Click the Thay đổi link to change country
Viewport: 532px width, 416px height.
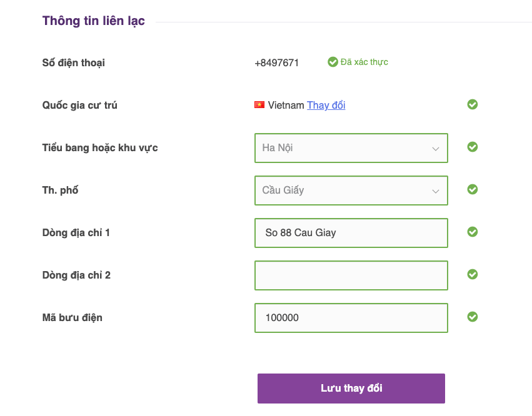coord(326,105)
